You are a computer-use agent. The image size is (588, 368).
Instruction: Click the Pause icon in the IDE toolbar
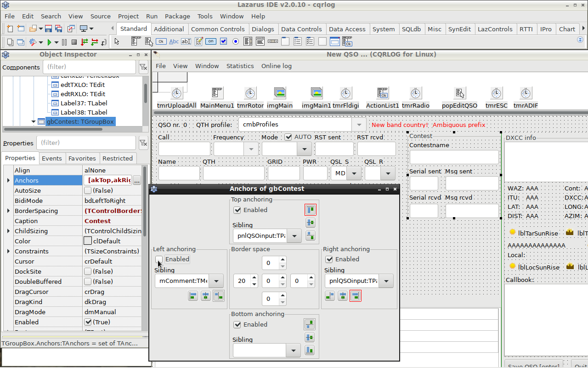click(x=64, y=42)
